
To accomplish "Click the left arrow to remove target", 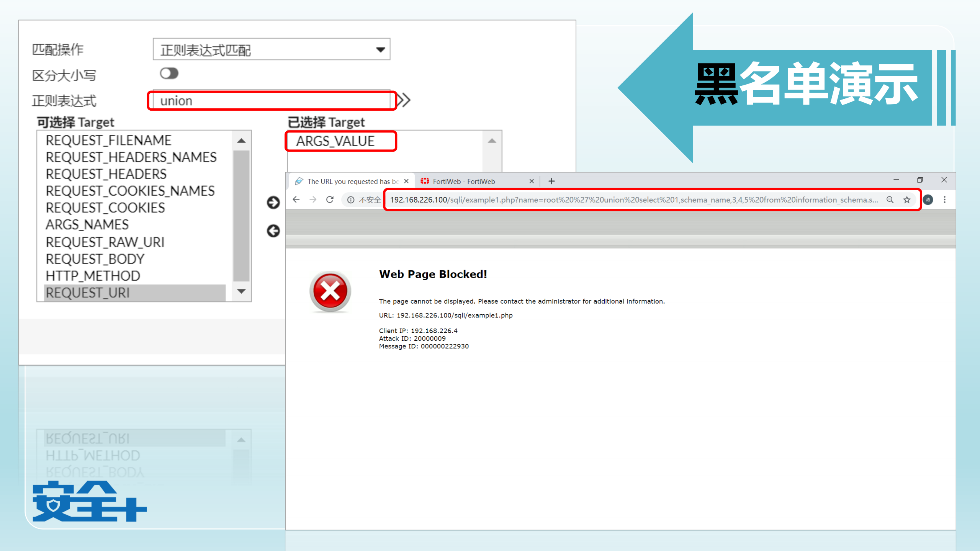I will pyautogui.click(x=273, y=231).
